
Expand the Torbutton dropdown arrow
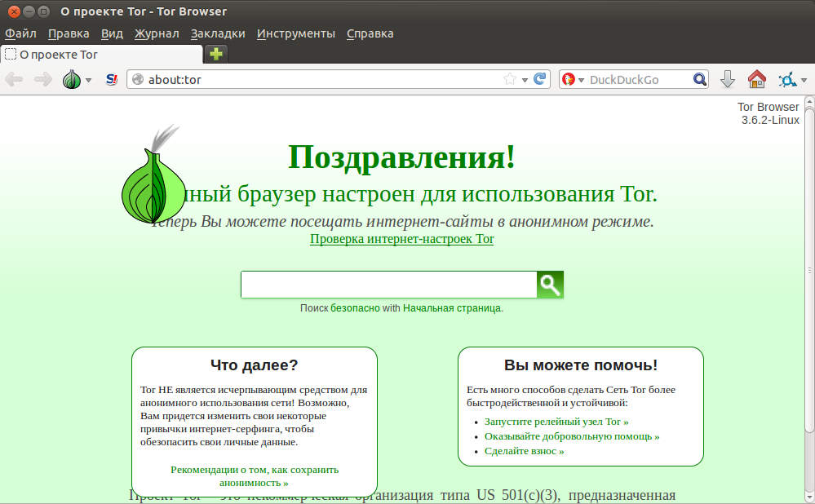click(x=88, y=80)
